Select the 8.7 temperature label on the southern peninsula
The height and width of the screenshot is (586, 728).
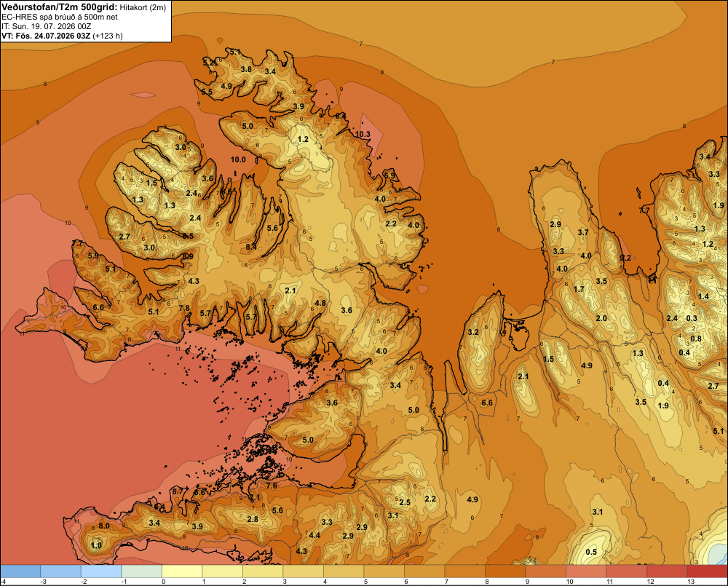(x=178, y=491)
